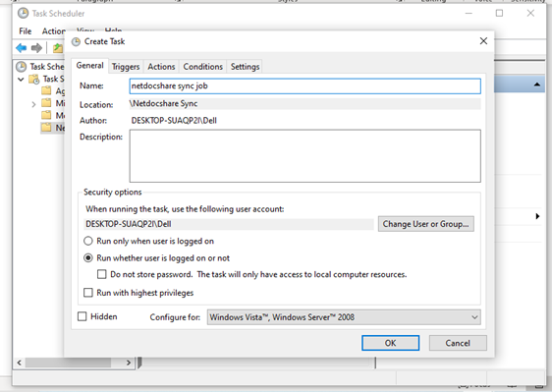Click the gray forward arrow toolbar icon
The height and width of the screenshot is (392, 552).
click(x=36, y=47)
